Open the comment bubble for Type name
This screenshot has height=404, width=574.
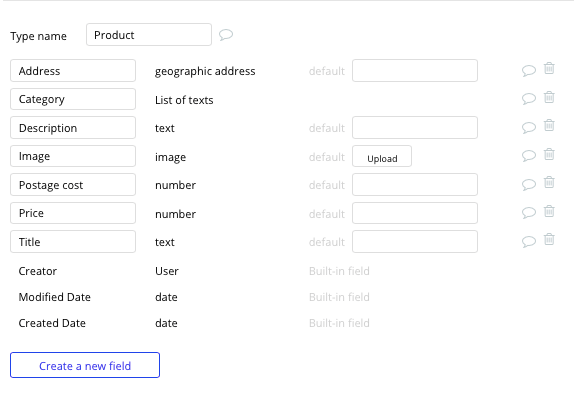pos(226,35)
